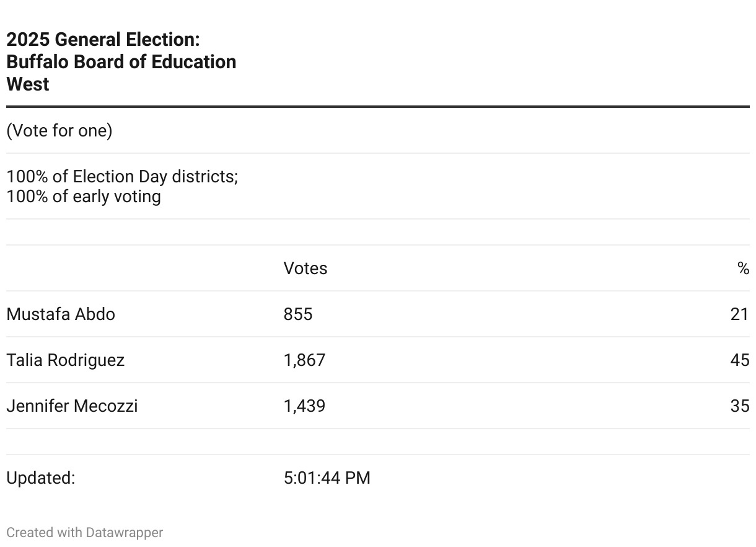This screenshot has height=547, width=756.
Task: Click the "2025 General Election:" heading line
Action: (x=103, y=40)
